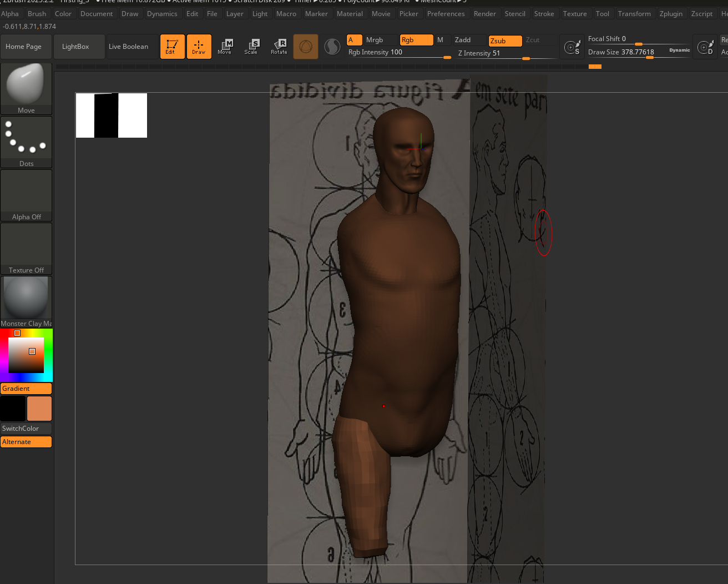Screen dimensions: 728x584
Task: Open the Layer menu
Action: [235, 14]
